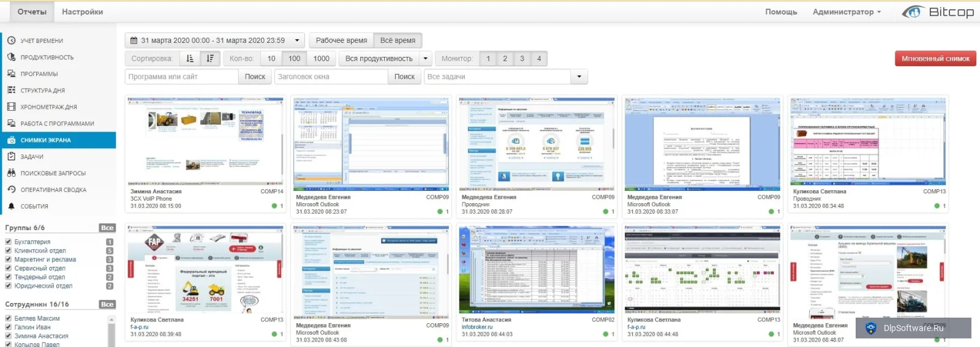Viewport: 980px width, 347px height.
Task: Click the camera icon beside Снимки экрана
Action: [11, 140]
